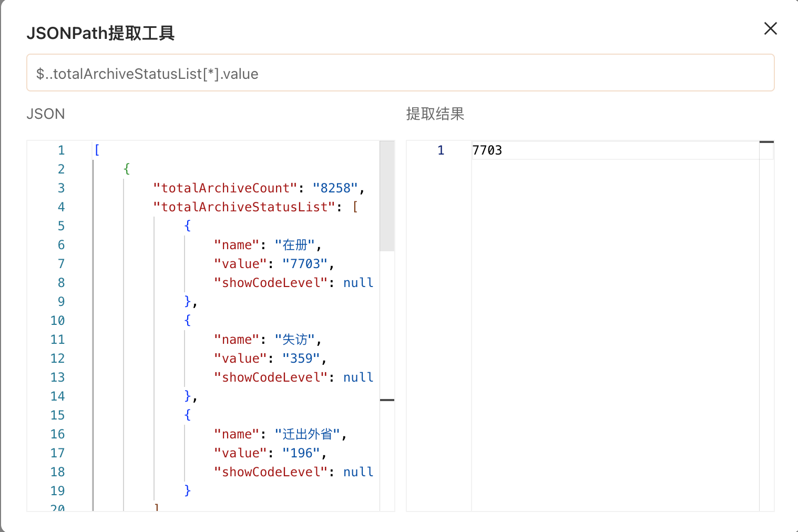Click the opening brace on line 2
This screenshot has height=532, width=798.
coord(127,169)
